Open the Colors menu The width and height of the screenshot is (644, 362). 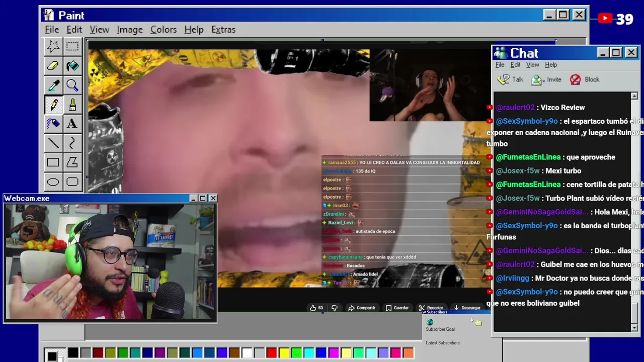tap(164, 30)
